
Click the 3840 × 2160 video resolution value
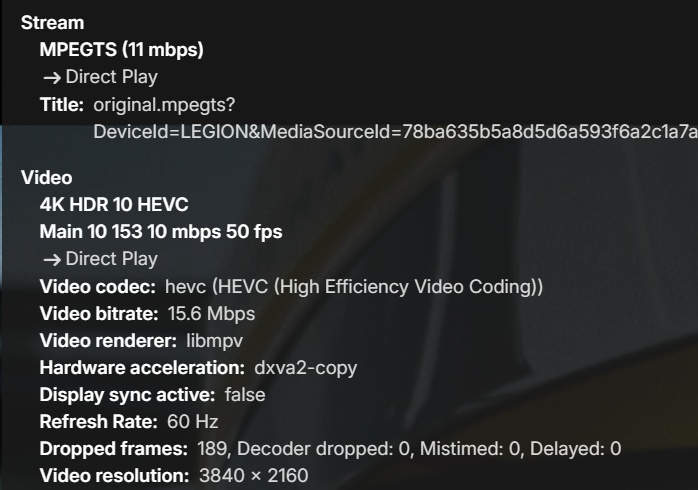[x=254, y=476]
